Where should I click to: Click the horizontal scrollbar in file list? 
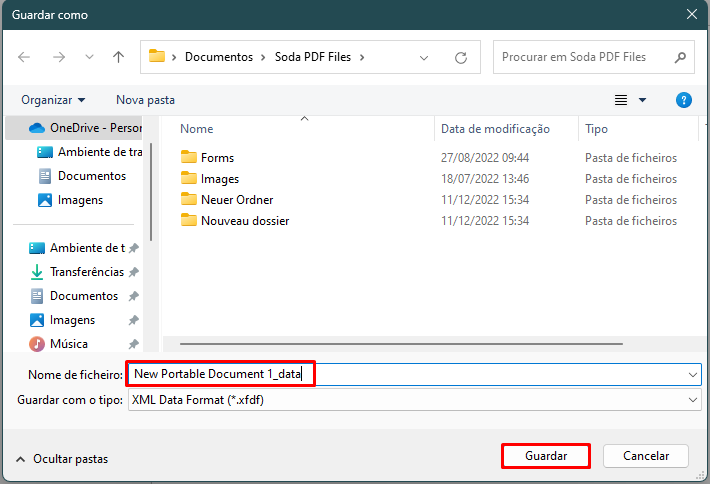(x=401, y=344)
